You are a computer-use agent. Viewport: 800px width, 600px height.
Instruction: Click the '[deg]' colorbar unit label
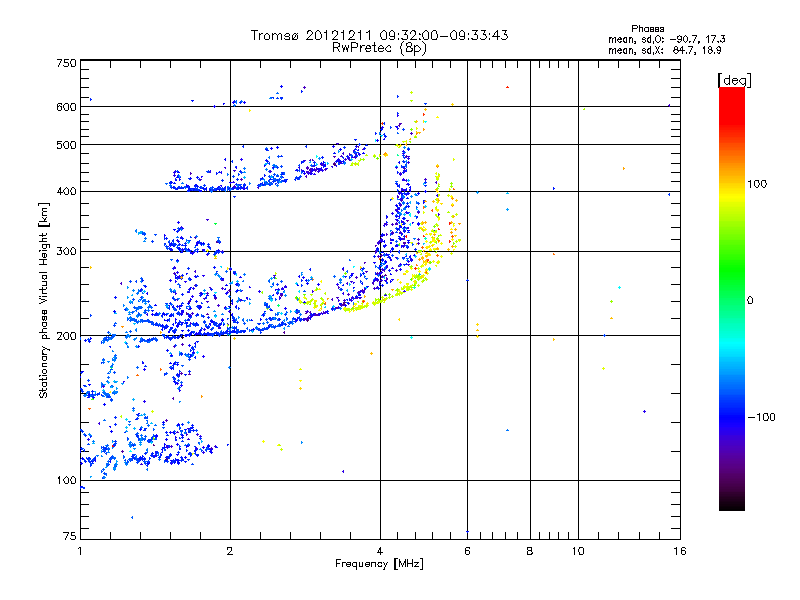click(x=734, y=80)
